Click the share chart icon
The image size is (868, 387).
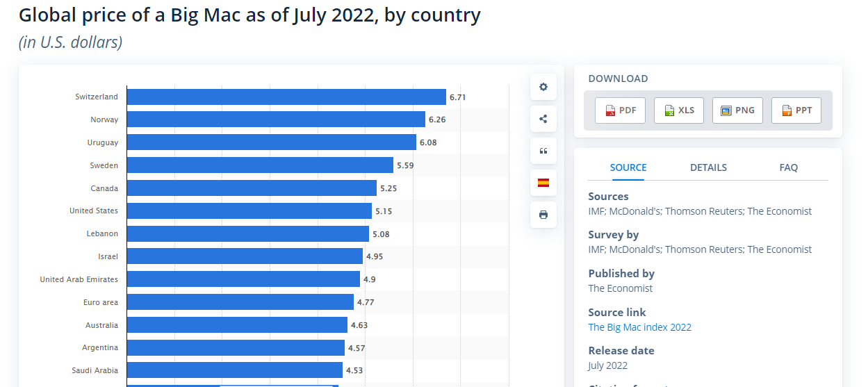click(543, 119)
